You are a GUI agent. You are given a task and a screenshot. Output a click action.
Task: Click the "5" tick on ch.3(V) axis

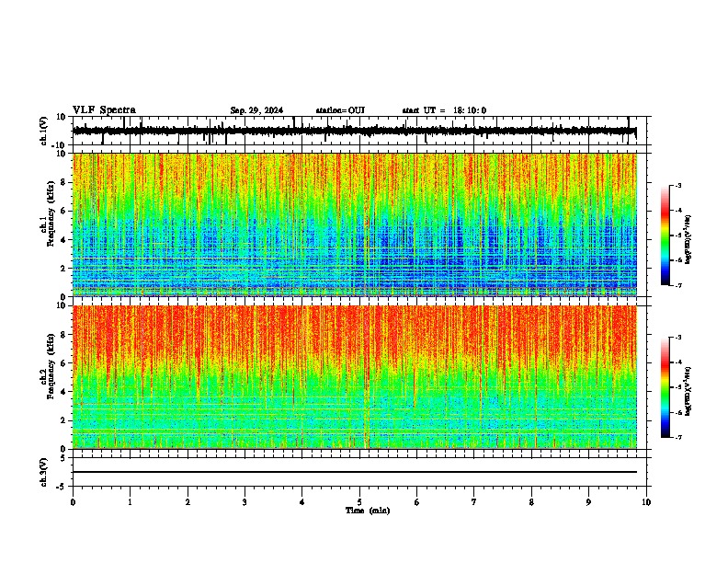point(63,457)
